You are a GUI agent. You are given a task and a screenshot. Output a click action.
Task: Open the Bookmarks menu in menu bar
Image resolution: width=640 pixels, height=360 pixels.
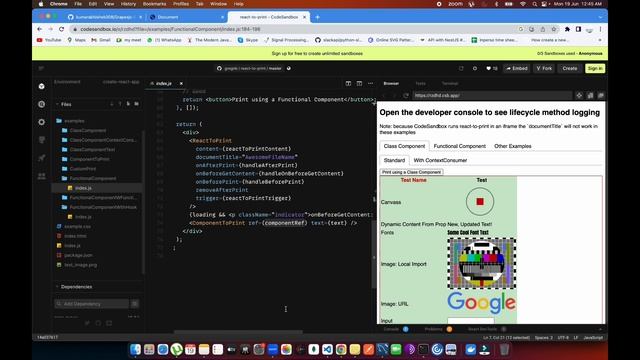pyautogui.click(x=154, y=4)
